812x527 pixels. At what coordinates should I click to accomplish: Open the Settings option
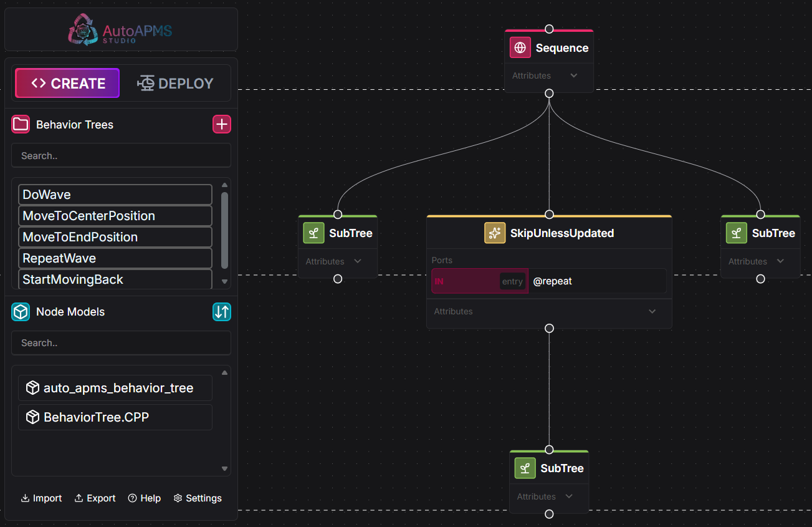198,498
